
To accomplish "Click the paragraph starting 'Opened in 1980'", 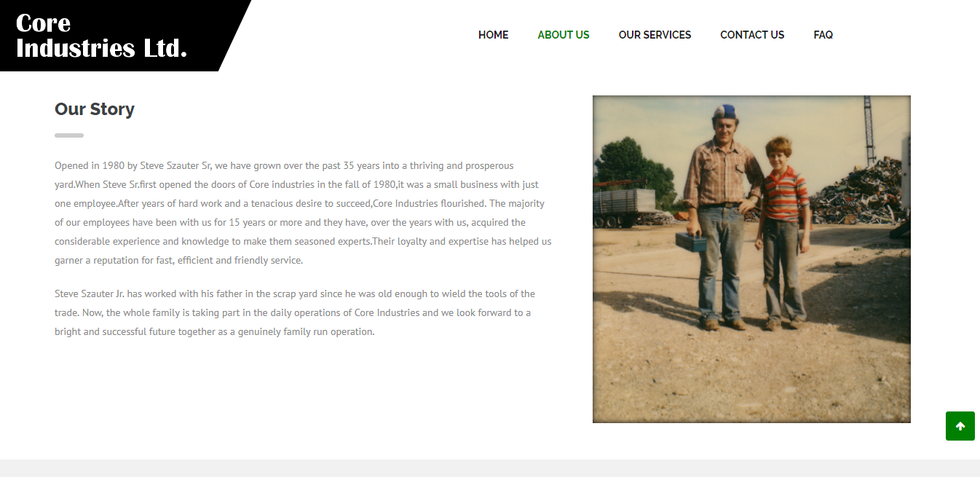I will [304, 213].
